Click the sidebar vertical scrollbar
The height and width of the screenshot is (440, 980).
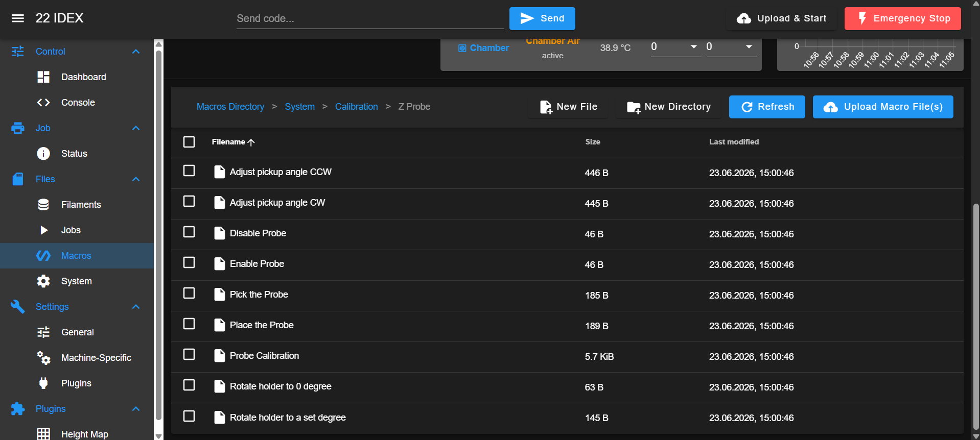coord(159,235)
